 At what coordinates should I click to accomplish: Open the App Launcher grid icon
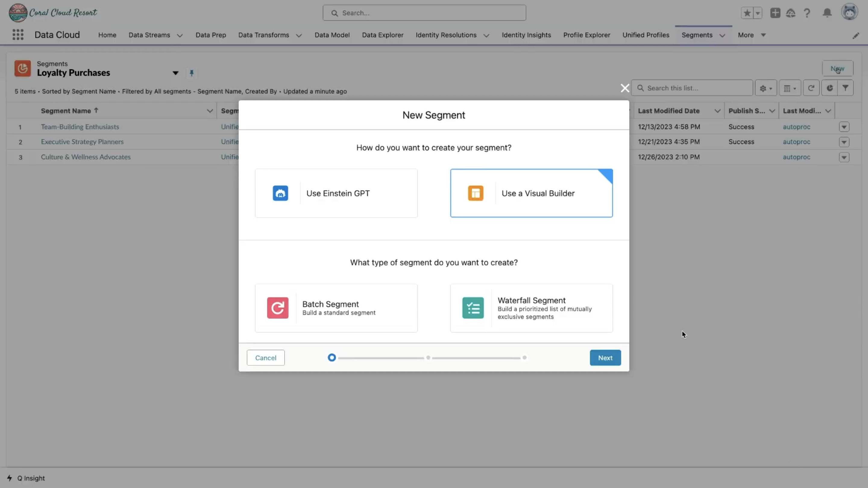tap(18, 35)
